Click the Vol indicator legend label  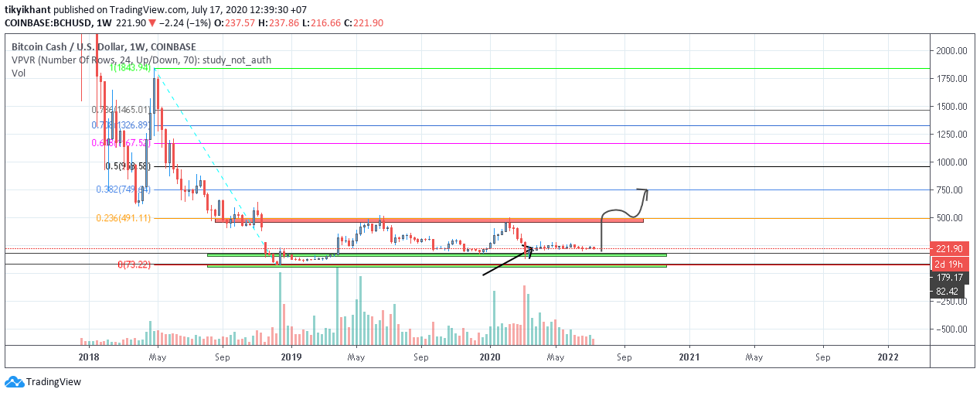point(19,73)
